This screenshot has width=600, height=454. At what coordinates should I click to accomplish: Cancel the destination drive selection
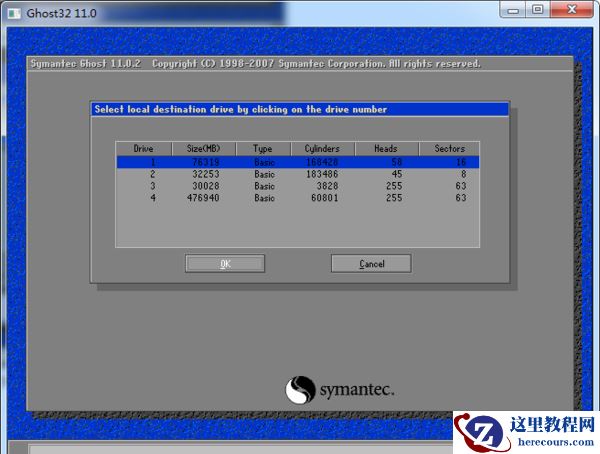pyautogui.click(x=371, y=264)
